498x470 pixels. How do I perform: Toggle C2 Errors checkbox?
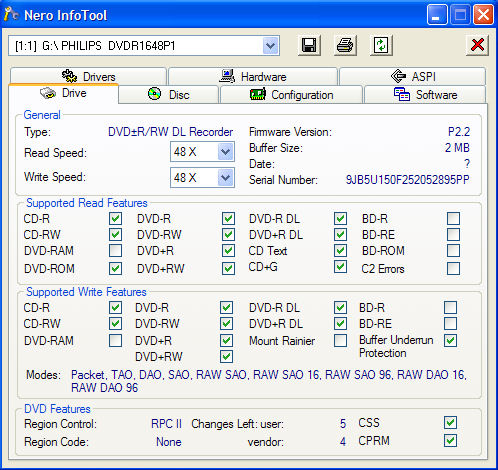click(453, 268)
